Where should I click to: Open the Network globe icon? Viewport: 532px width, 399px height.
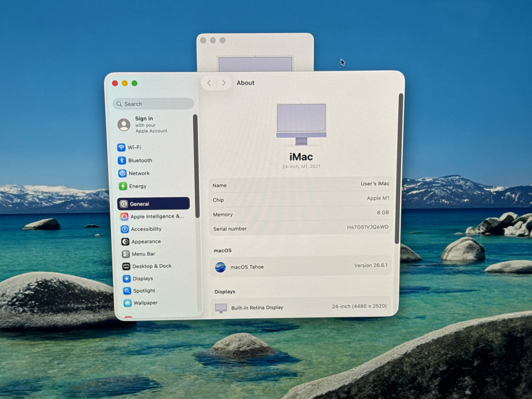[122, 173]
